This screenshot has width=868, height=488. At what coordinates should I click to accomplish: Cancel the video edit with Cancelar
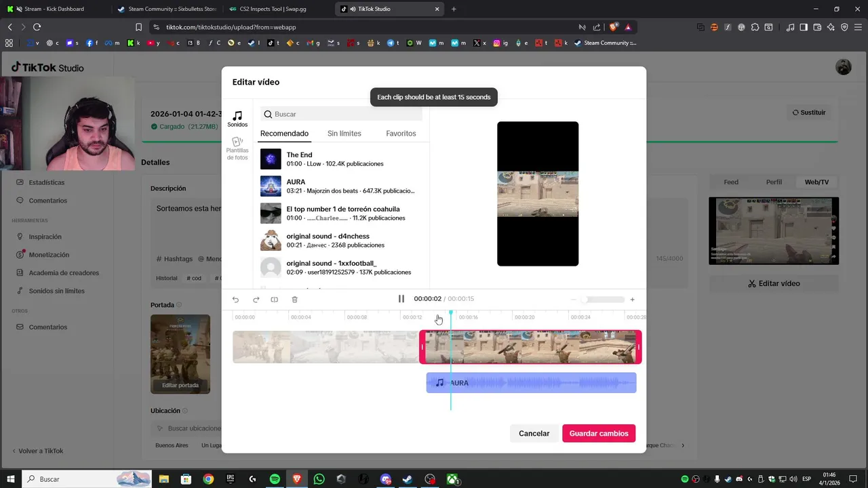534,434
